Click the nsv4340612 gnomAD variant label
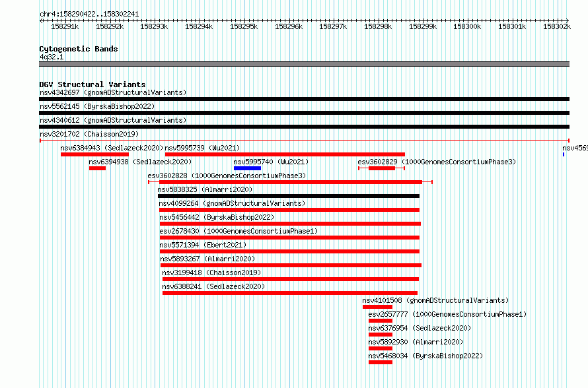This screenshot has width=588, height=388. pyautogui.click(x=113, y=120)
